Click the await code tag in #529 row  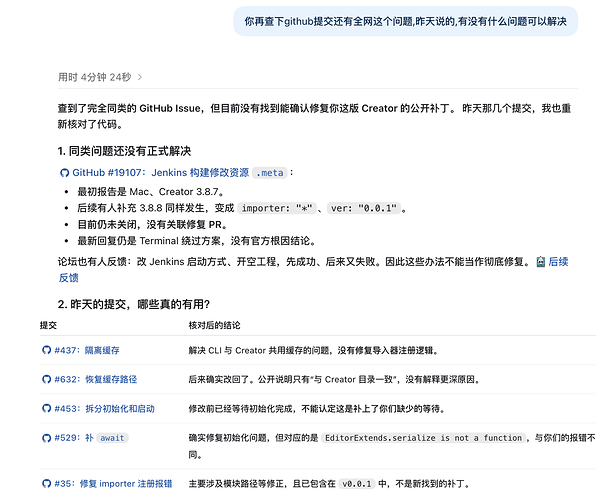[x=112, y=438]
